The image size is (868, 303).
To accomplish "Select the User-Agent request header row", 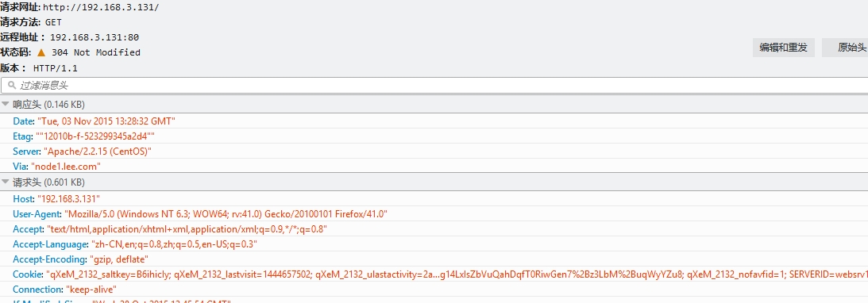I will click(434, 213).
